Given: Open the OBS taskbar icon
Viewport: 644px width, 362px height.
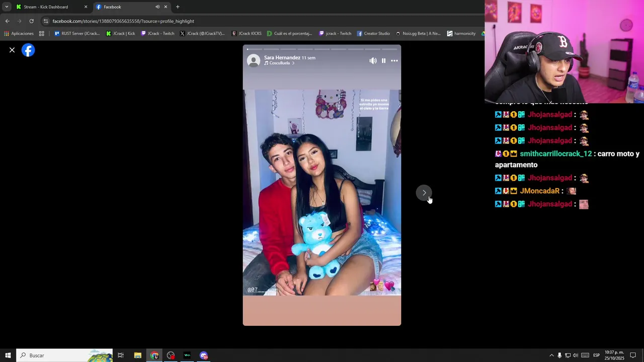Looking at the screenshot, I should [171, 355].
